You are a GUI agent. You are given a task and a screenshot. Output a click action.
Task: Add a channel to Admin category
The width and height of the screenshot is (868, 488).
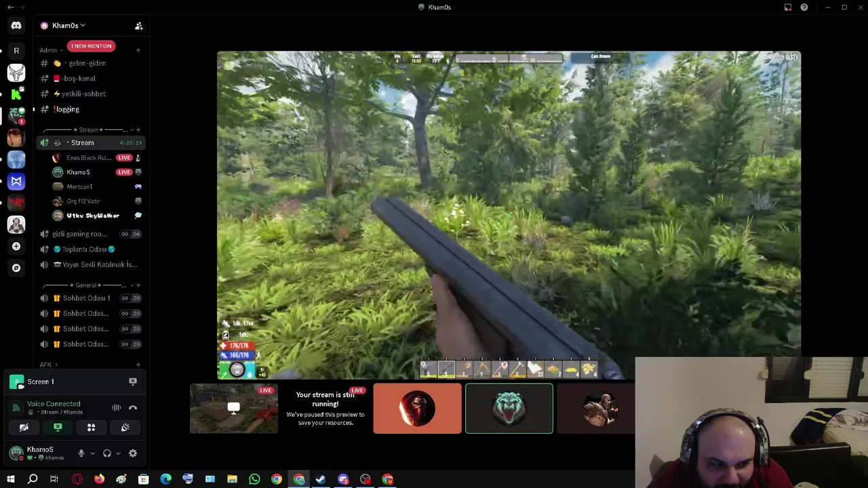(x=138, y=50)
